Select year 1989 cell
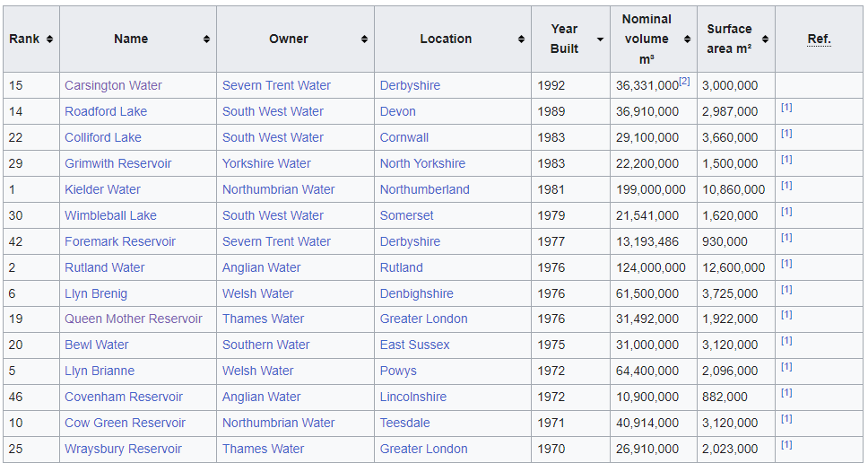The image size is (868, 463). (570, 111)
